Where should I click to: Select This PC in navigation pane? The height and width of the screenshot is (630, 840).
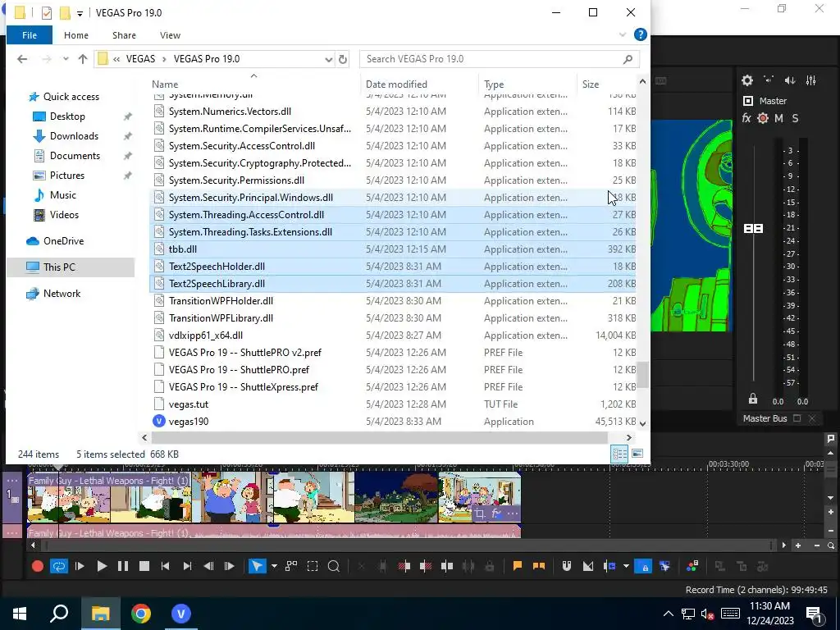(59, 267)
